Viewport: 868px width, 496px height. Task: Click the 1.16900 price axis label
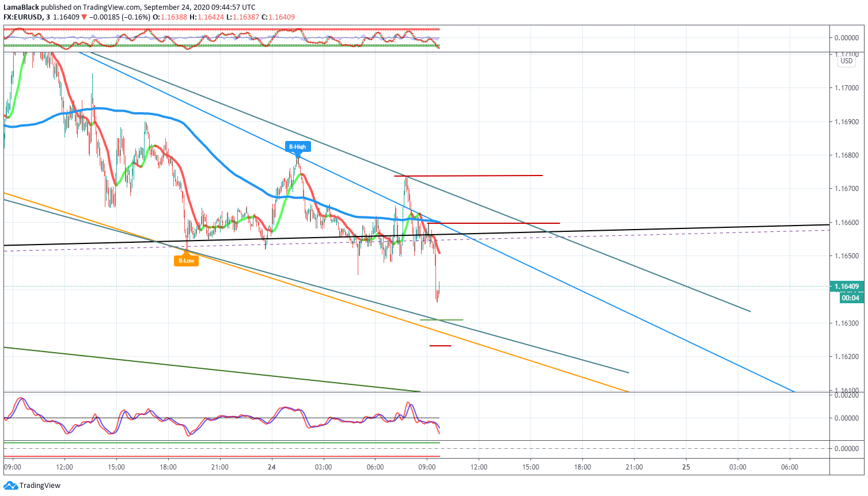click(x=846, y=122)
